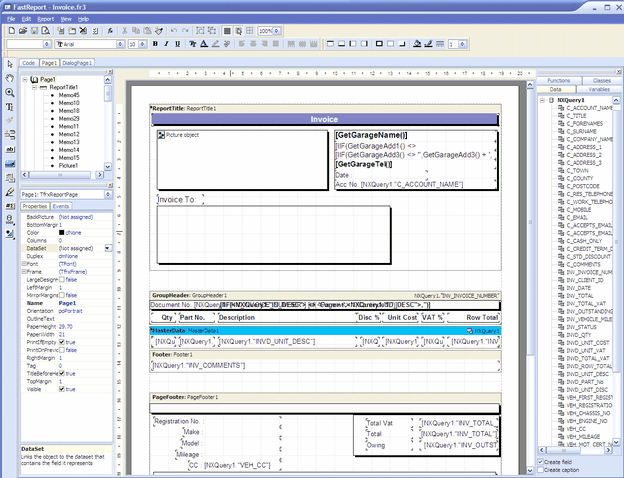Click the Open report folder icon
Image resolution: width=624 pixels, height=478 pixels.
point(23,31)
